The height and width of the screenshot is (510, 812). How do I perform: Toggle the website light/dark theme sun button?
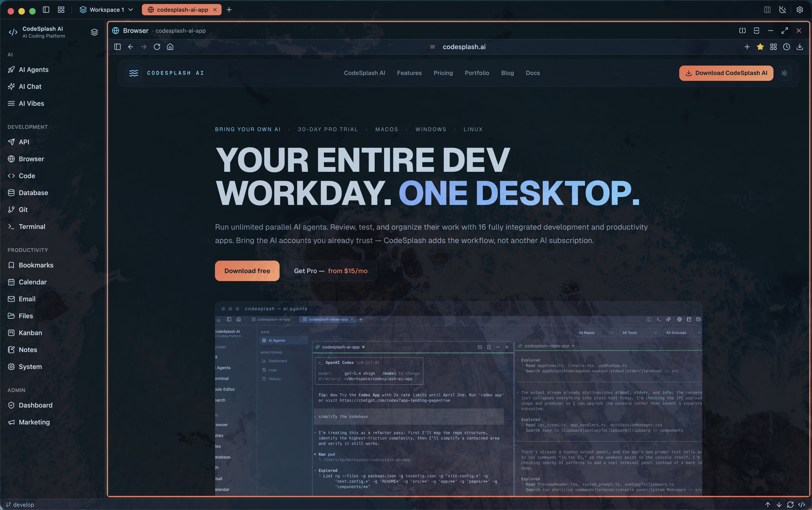tap(784, 73)
